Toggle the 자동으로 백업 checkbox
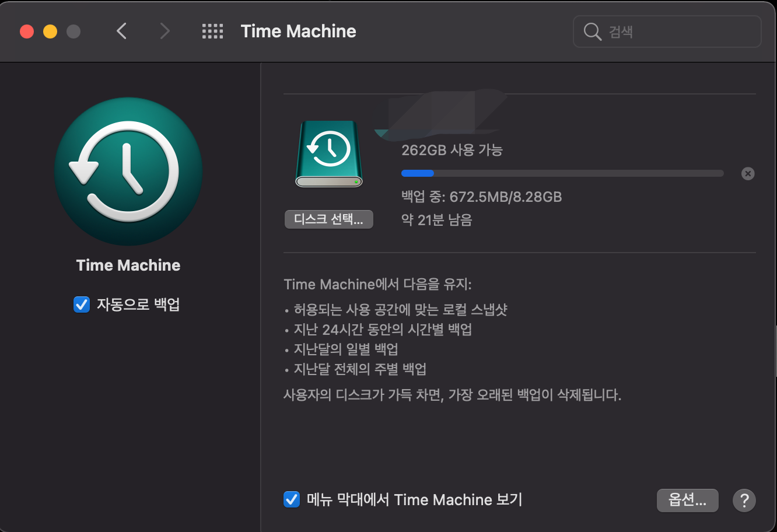Image resolution: width=777 pixels, height=532 pixels. coord(81,304)
